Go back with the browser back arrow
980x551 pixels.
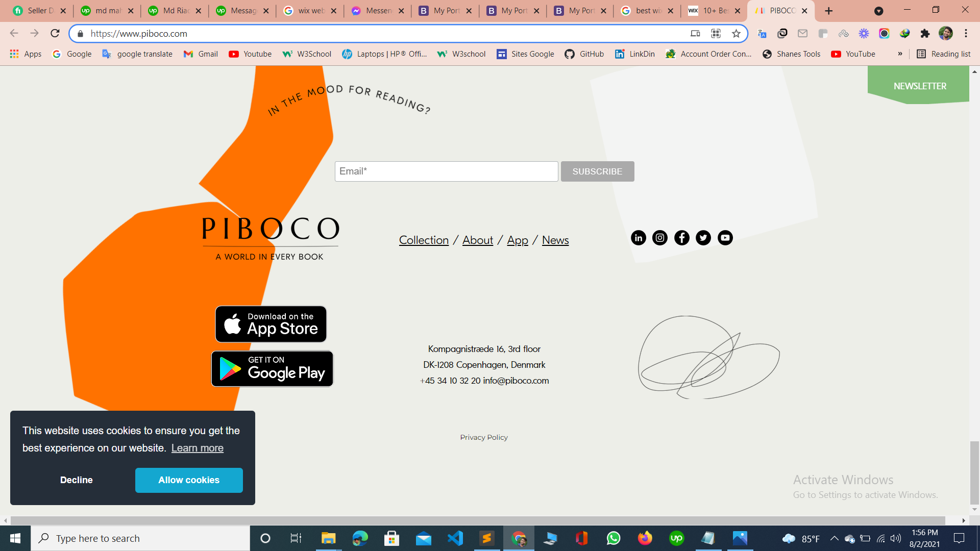pyautogui.click(x=14, y=34)
